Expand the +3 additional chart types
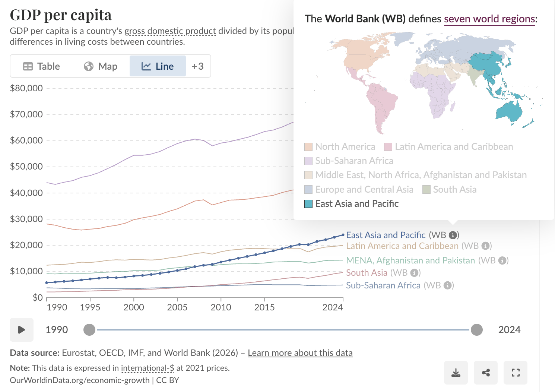 [197, 66]
